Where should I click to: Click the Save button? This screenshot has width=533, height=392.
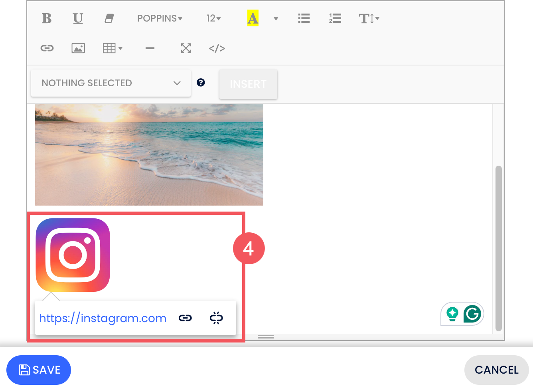click(39, 370)
